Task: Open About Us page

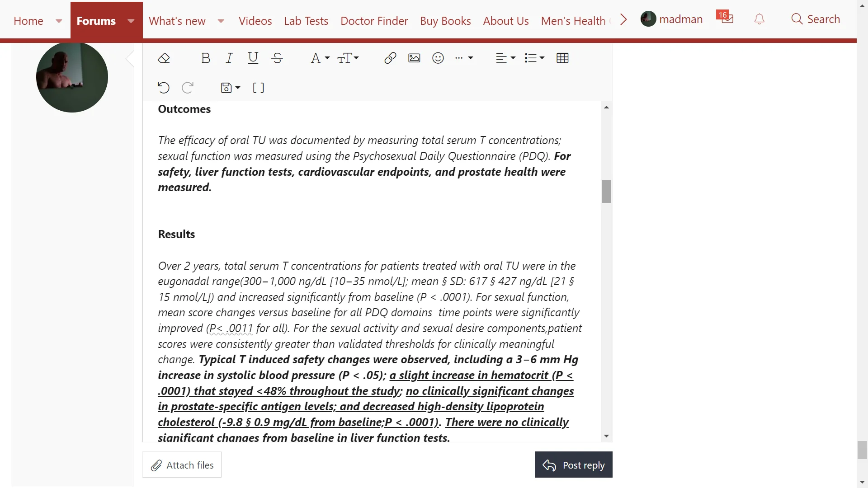Action: point(506,21)
